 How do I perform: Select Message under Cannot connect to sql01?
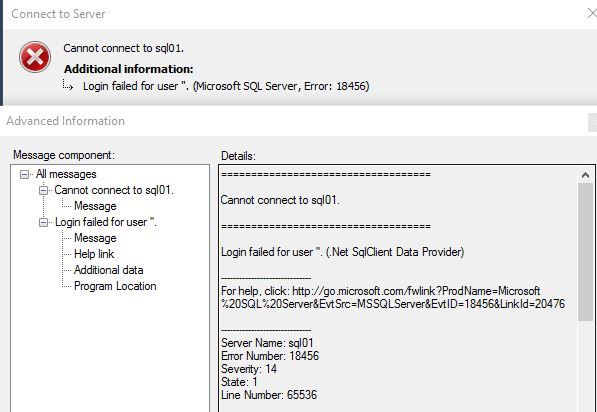[95, 206]
